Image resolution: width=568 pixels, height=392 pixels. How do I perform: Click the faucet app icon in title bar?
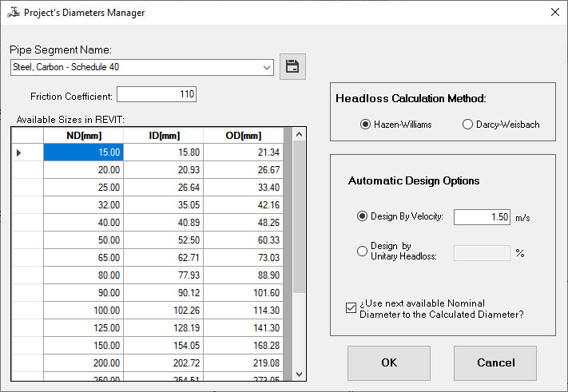click(x=14, y=12)
